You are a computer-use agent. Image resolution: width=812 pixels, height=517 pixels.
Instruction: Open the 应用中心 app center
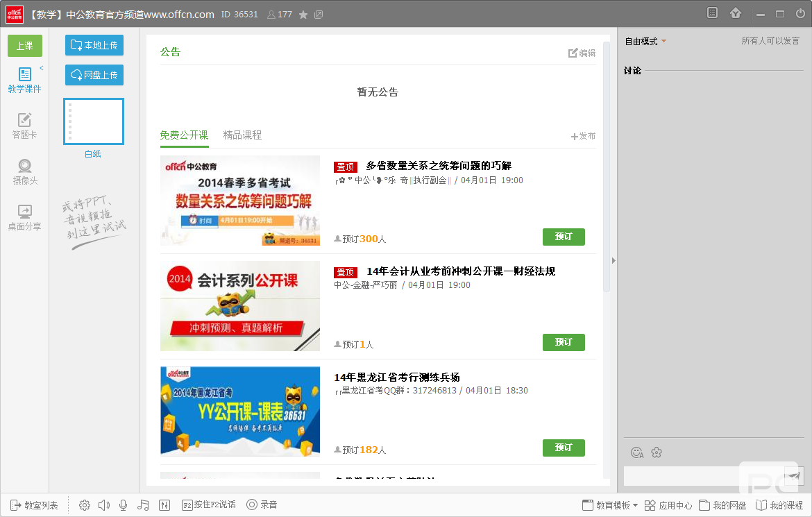[x=668, y=505]
